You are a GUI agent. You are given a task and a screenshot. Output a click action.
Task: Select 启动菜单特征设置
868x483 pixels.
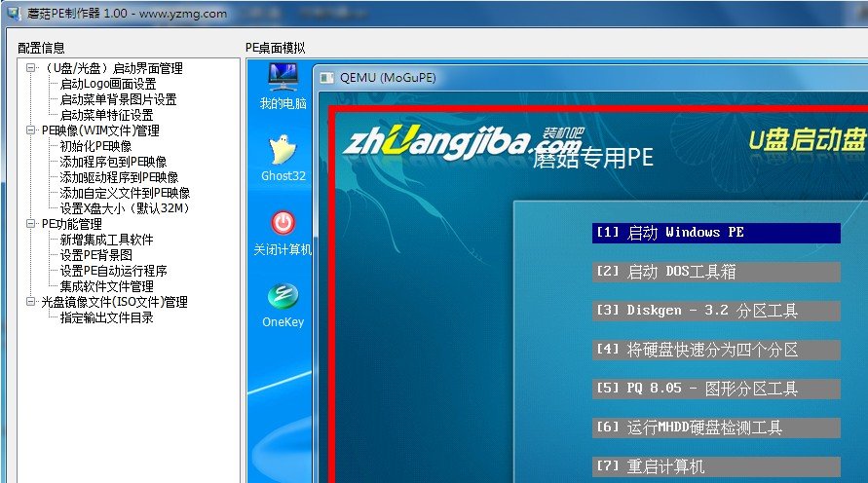coord(106,115)
